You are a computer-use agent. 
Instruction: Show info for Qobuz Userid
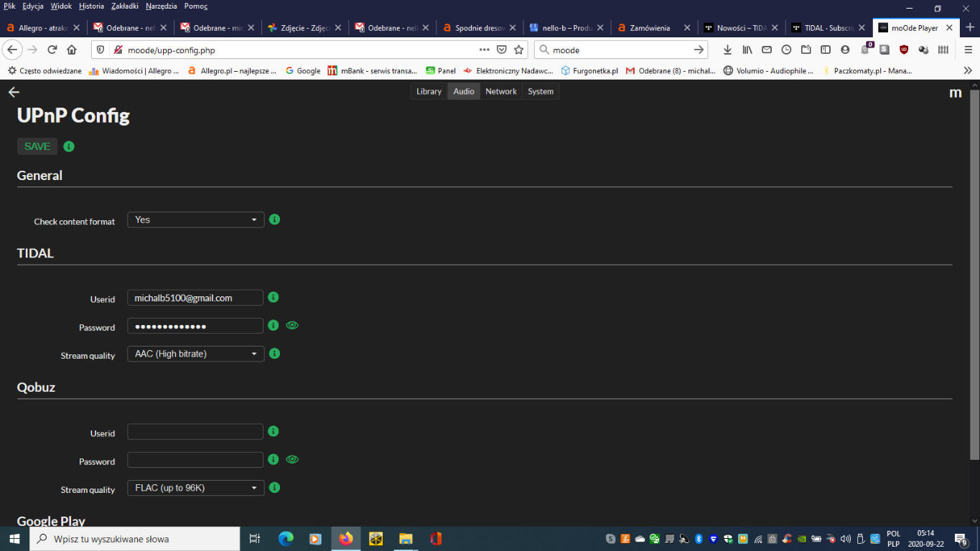pos(273,431)
